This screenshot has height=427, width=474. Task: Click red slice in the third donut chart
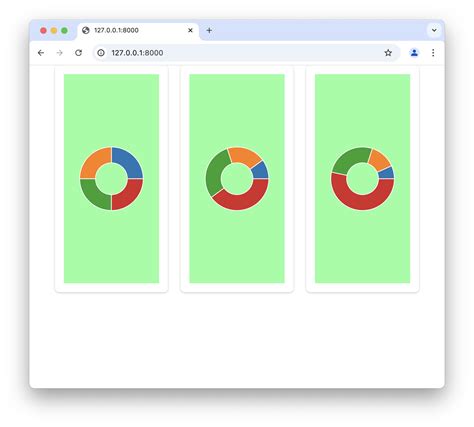363,199
